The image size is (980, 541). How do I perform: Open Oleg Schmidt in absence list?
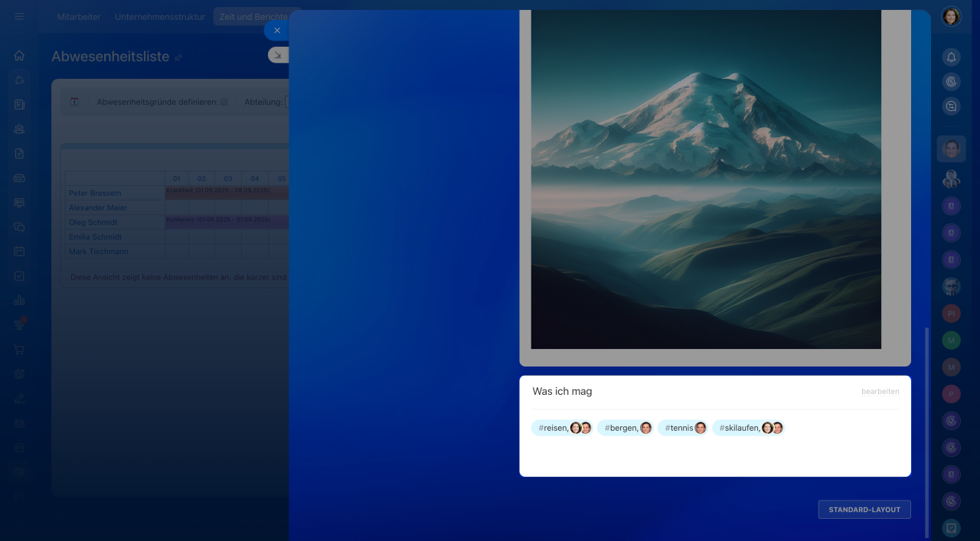pos(93,222)
